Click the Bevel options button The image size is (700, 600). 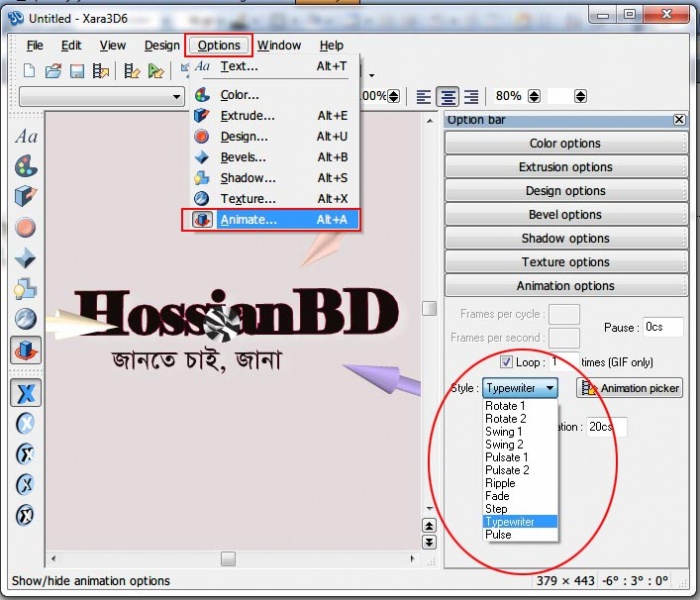point(566,215)
